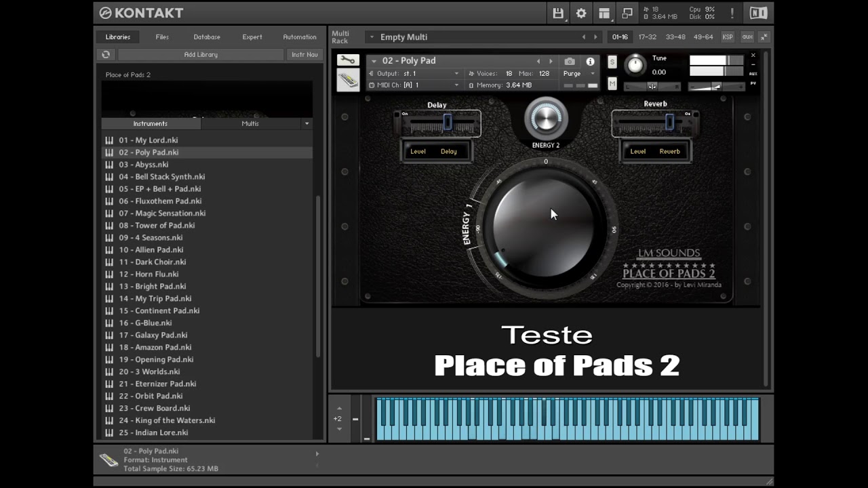The height and width of the screenshot is (488, 868).
Task: Select 15 - Continent Pad.nki in the list
Action: (x=159, y=311)
